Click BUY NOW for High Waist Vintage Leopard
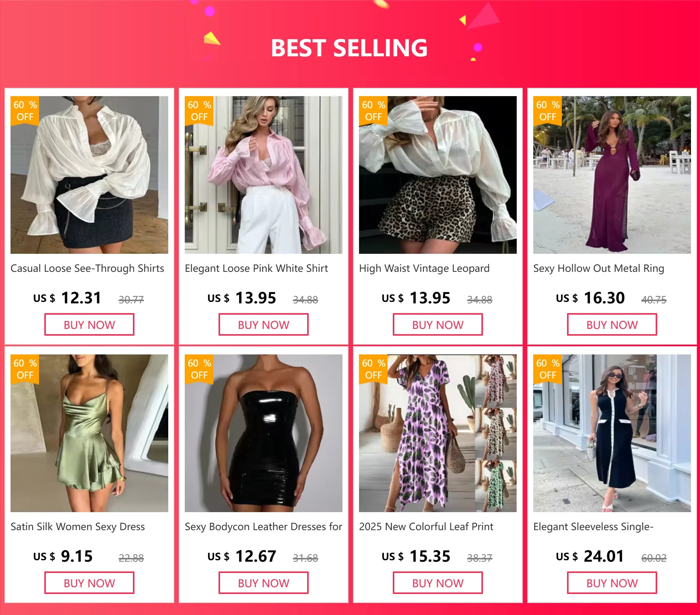Screen dimensions: 700x615 point(438,325)
